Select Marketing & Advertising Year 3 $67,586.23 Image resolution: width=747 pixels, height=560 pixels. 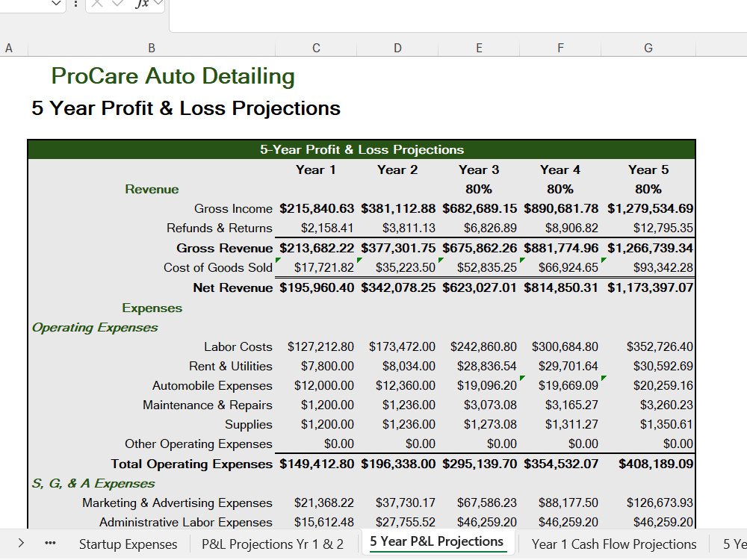tap(486, 503)
